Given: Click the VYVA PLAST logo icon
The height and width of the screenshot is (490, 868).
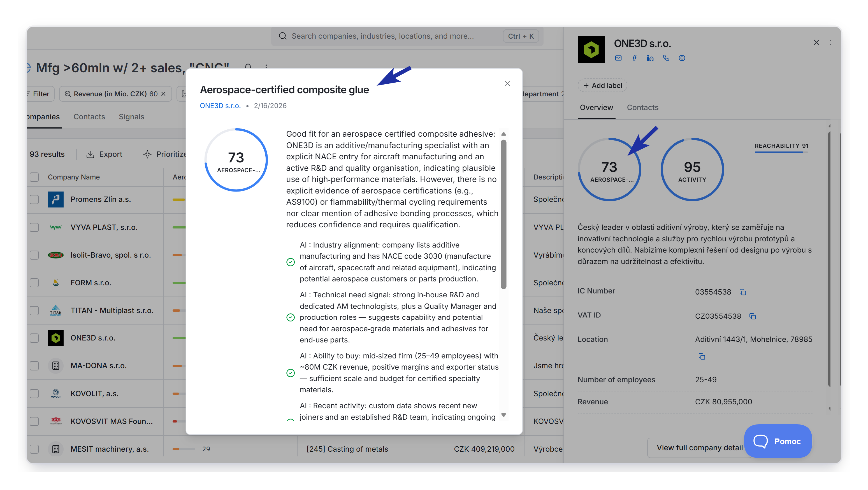Looking at the screenshot, I should pos(55,227).
